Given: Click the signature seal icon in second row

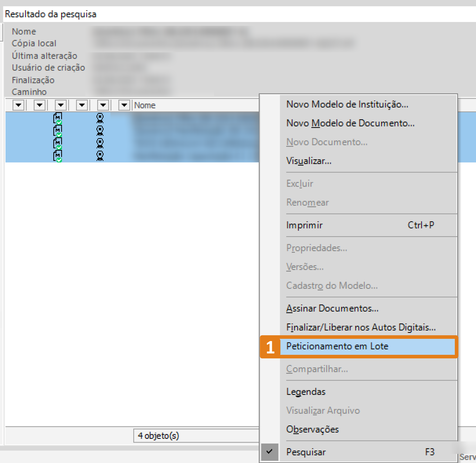Looking at the screenshot, I should [100, 131].
